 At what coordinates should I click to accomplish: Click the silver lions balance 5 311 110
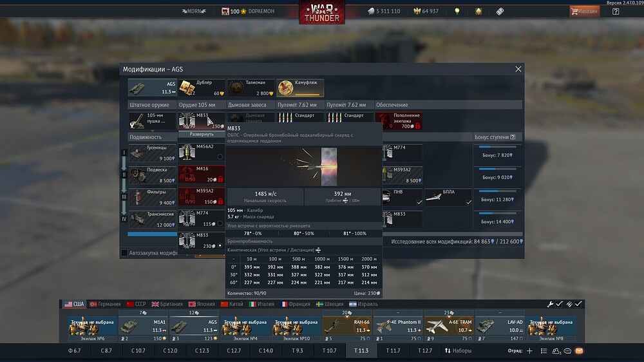(384, 11)
